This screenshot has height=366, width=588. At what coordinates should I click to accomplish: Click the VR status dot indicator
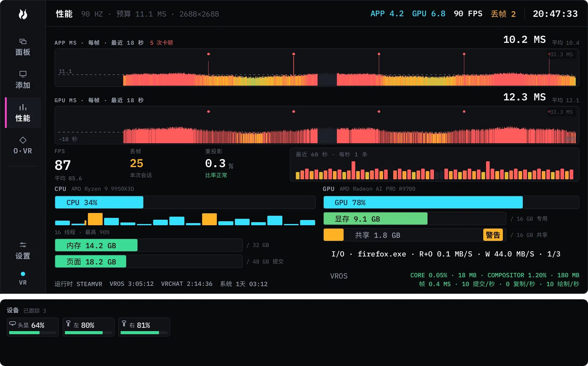pyautogui.click(x=23, y=274)
